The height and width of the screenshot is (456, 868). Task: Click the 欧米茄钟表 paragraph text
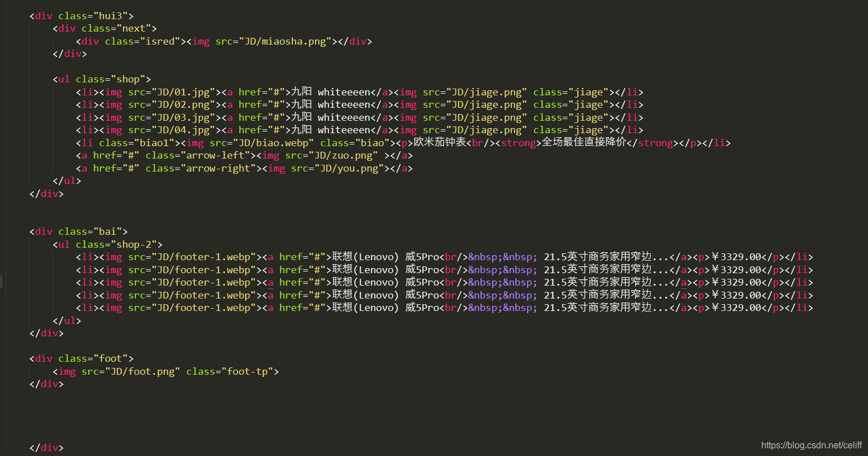[x=440, y=143]
